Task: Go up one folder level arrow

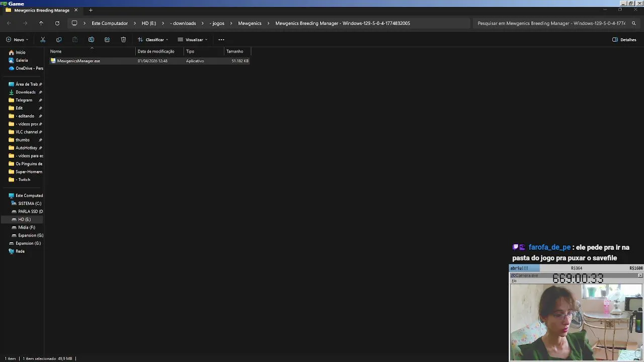Action: (x=41, y=23)
